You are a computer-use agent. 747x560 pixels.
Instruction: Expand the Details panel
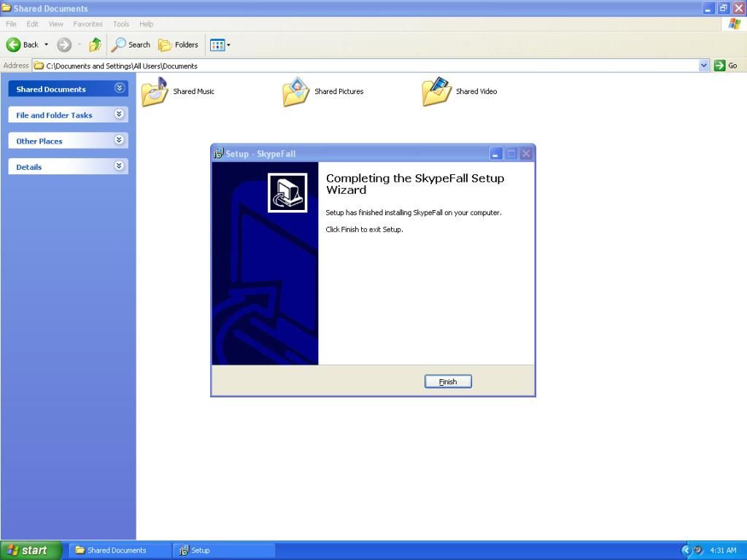point(120,166)
